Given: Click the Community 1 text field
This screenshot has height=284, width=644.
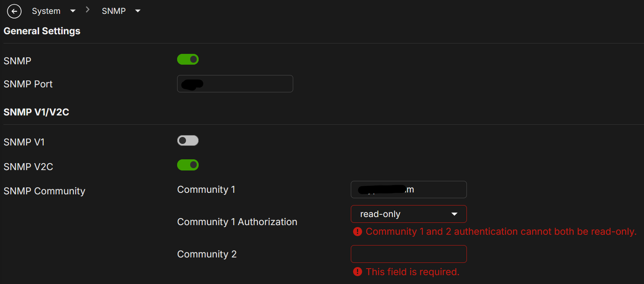Looking at the screenshot, I should click(409, 189).
